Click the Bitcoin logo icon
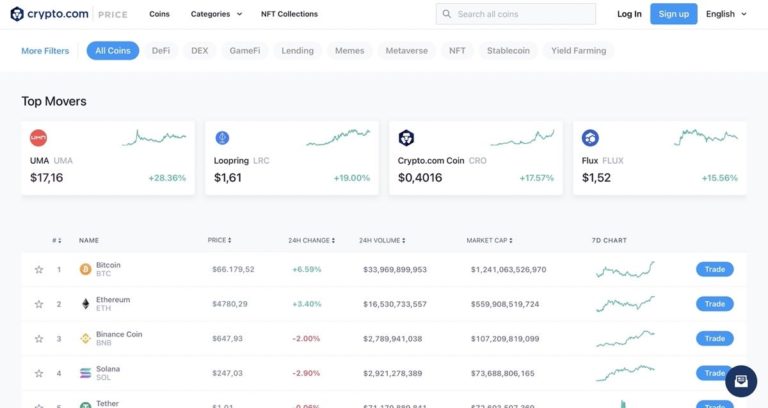The height and width of the screenshot is (408, 768). click(85, 269)
